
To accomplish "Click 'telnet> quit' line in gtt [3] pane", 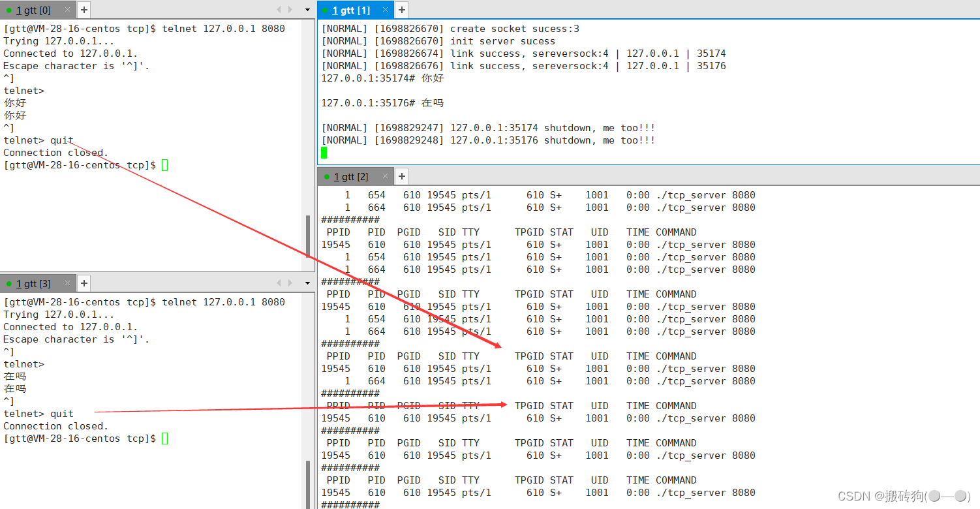I will 38,414.
